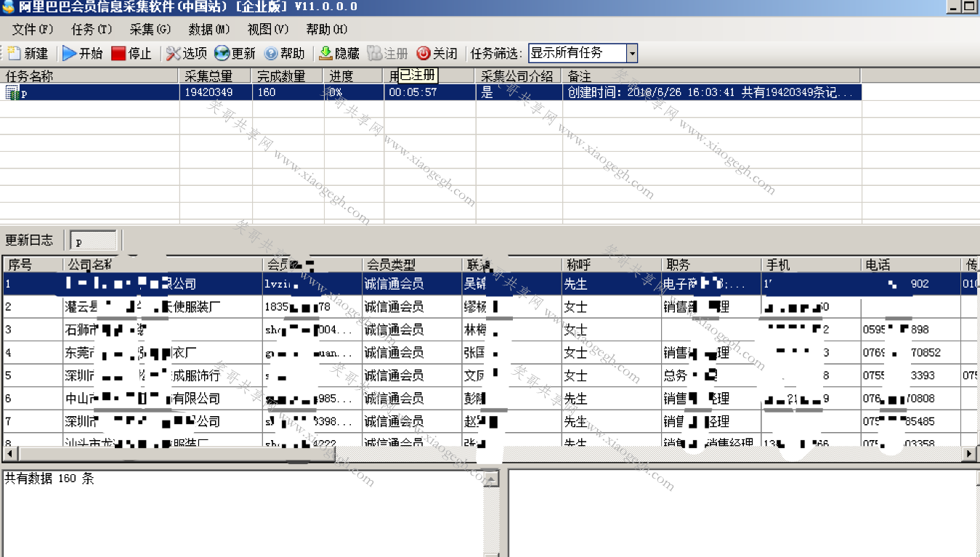Sort by the 任务名称 column header
980x557 pixels.
[90, 76]
